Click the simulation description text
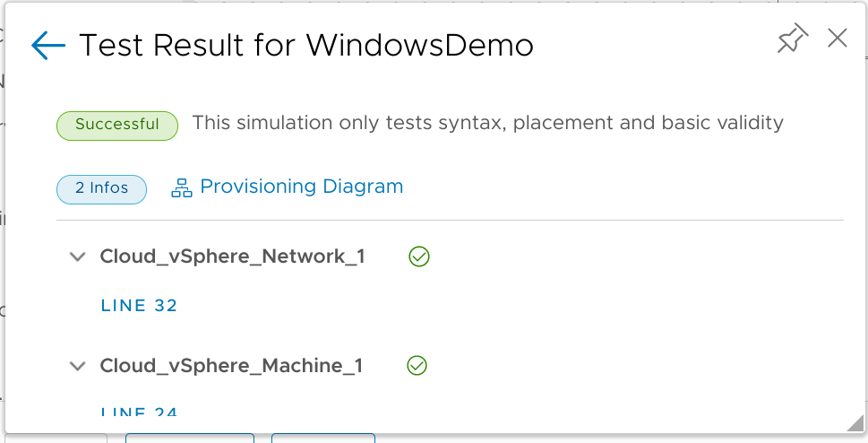 (x=487, y=123)
